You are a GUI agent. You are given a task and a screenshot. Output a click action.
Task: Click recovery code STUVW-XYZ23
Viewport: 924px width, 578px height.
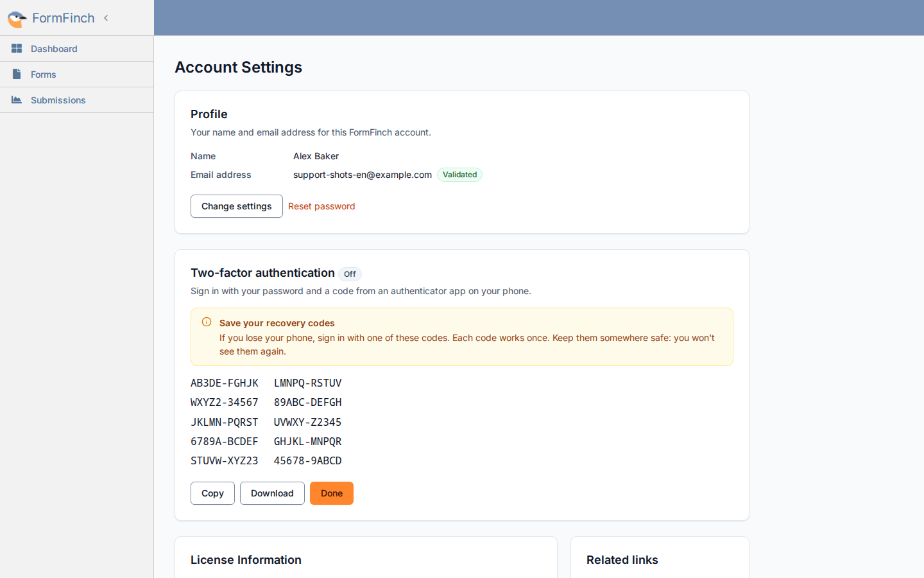[x=225, y=461]
